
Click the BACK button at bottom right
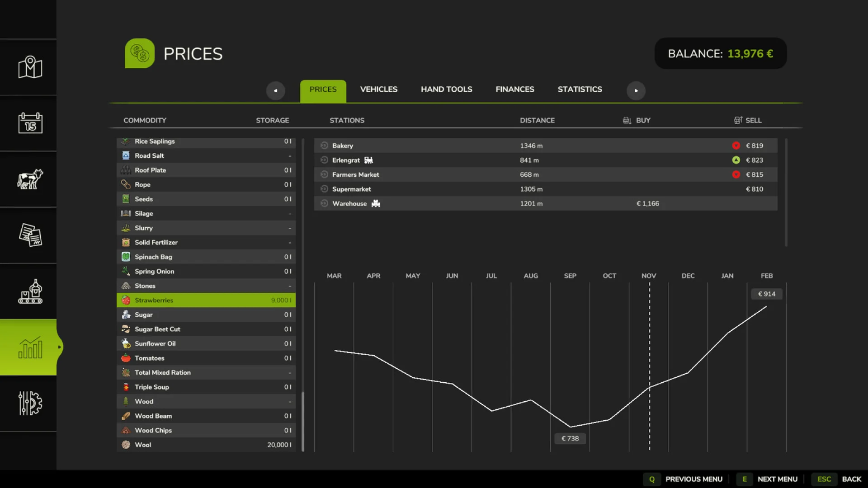pyautogui.click(x=852, y=479)
